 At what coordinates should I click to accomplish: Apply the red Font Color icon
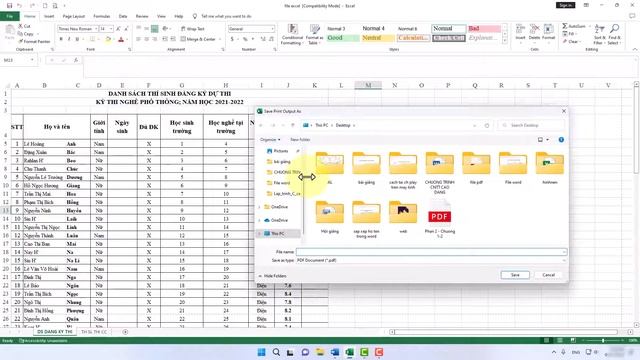[121, 40]
